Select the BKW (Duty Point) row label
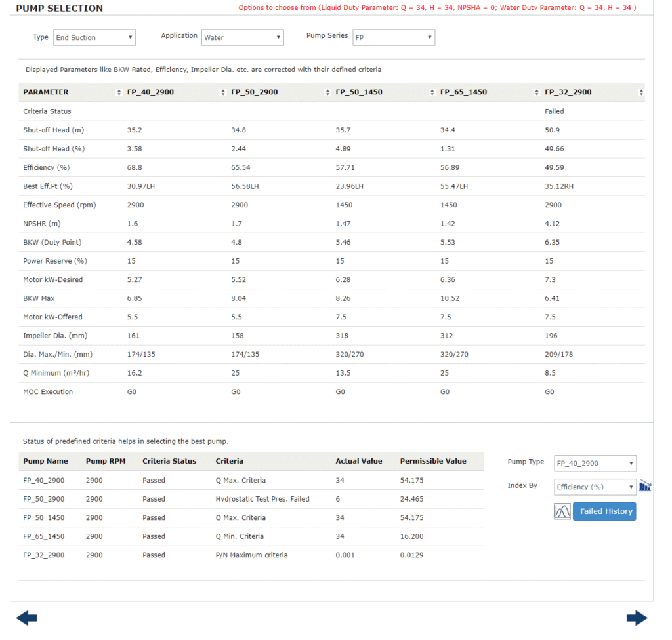The image size is (672, 640). pos(52,242)
